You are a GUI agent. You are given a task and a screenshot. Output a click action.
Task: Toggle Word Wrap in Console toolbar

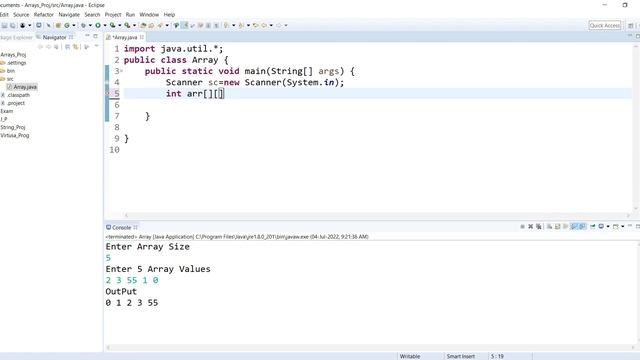pyautogui.click(x=565, y=227)
